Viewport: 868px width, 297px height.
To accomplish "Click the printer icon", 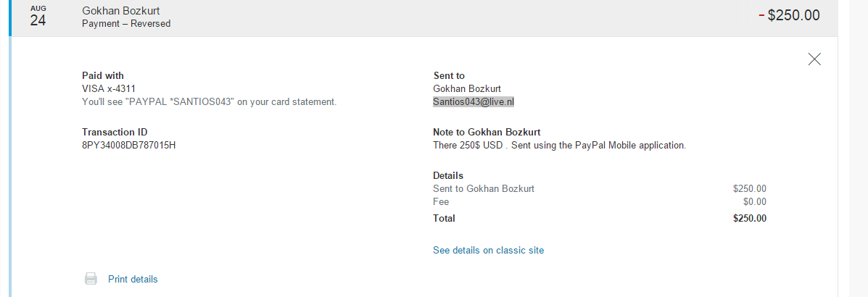I will pos(91,279).
